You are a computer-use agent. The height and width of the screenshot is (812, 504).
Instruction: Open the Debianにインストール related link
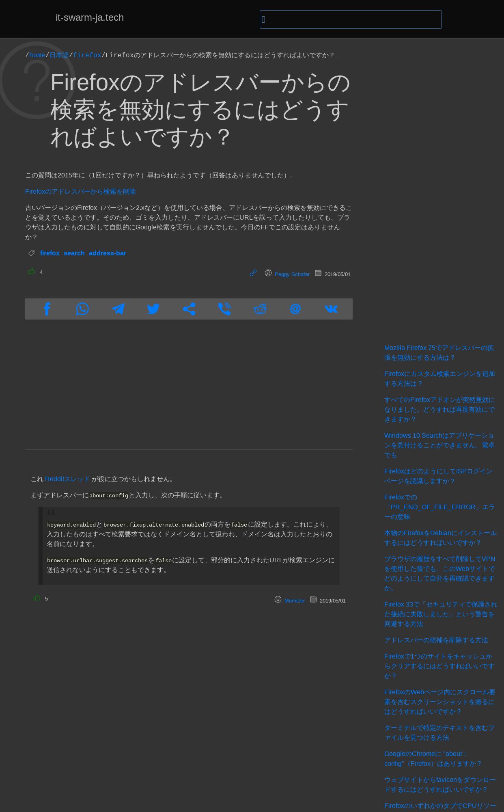click(x=440, y=538)
